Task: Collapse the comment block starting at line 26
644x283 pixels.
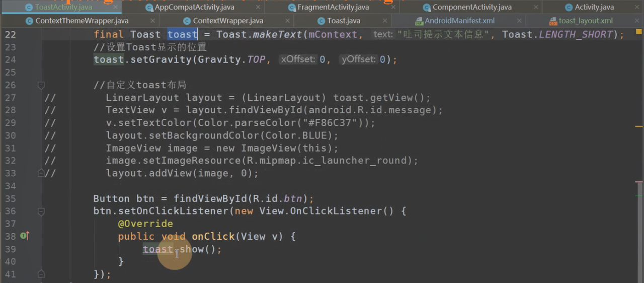Action: (x=41, y=85)
